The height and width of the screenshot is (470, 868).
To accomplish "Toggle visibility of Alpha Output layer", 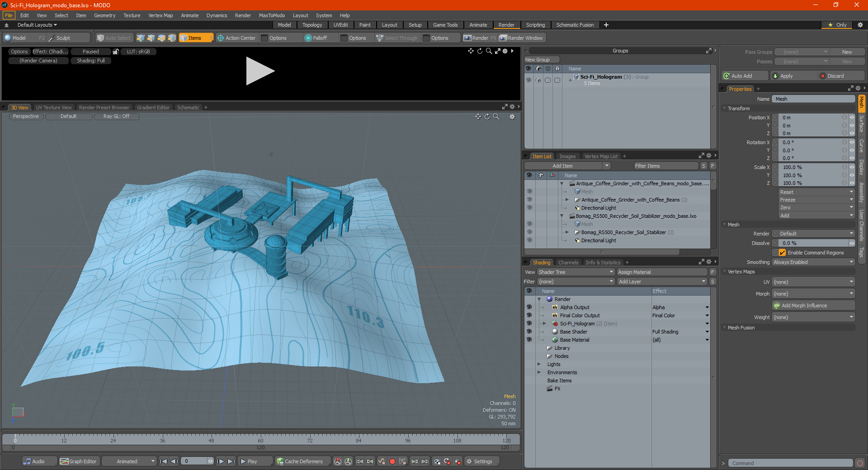I will (x=529, y=307).
